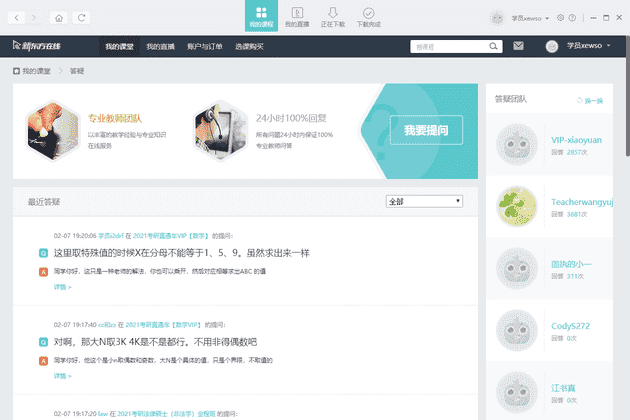Open question 那大N取3K 4K
The height and width of the screenshot is (420, 630).
click(155, 342)
